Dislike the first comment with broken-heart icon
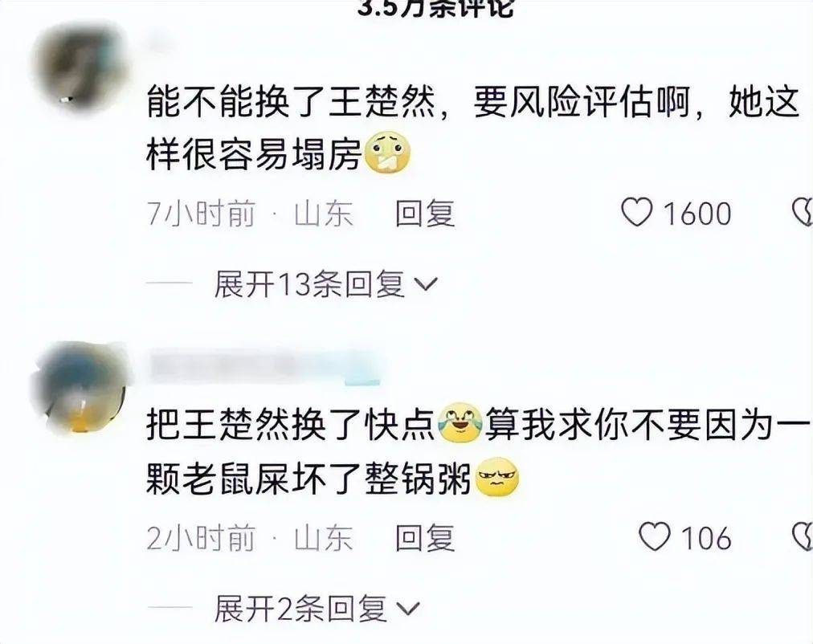 pos(803,213)
